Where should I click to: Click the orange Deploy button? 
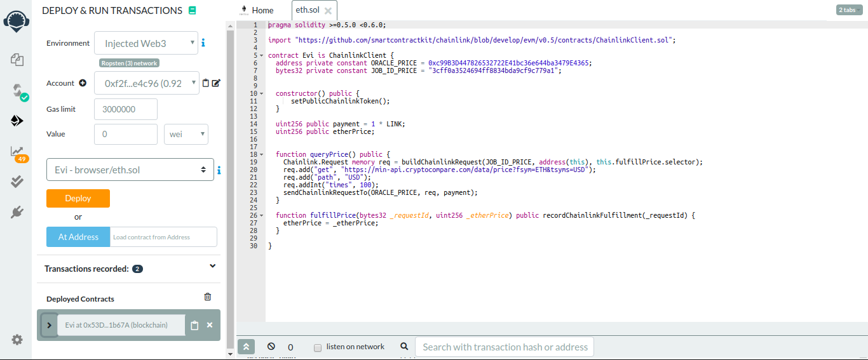point(78,198)
